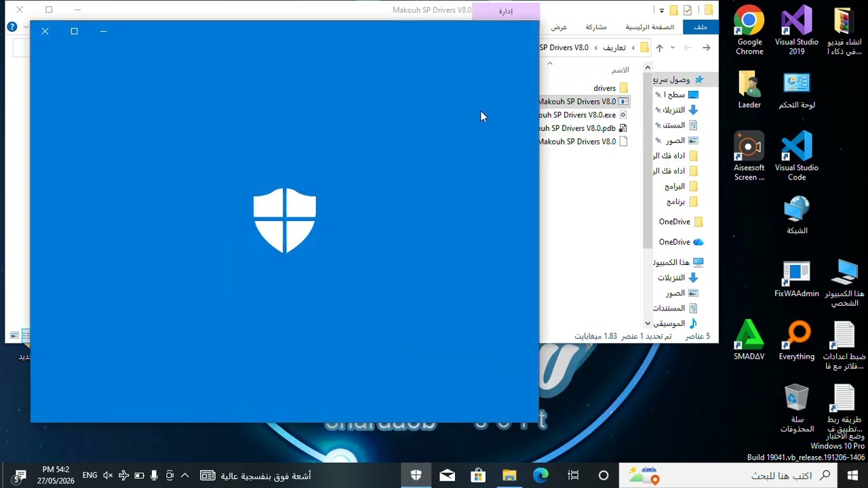This screenshot has width=868, height=488.
Task: Launch SMADAV antivirus shortcut
Action: pos(749,340)
